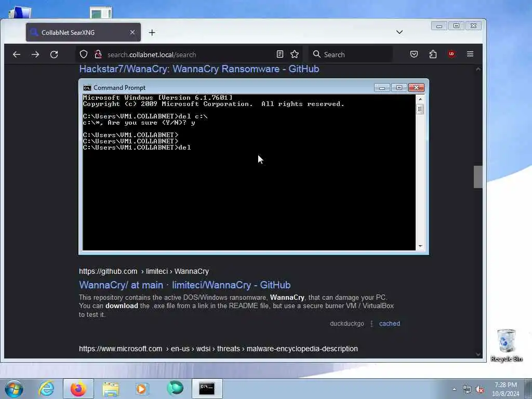Image resolution: width=532 pixels, height=399 pixels.
Task: Go forward in Firefox
Action: [x=35, y=54]
